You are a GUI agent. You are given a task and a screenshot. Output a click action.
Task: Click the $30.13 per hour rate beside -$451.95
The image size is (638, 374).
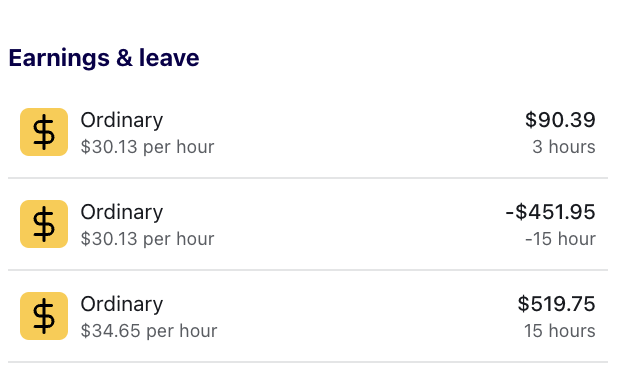[147, 239]
